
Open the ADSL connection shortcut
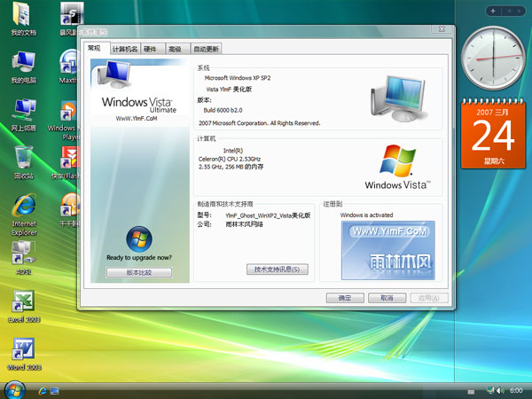[x=23, y=258]
